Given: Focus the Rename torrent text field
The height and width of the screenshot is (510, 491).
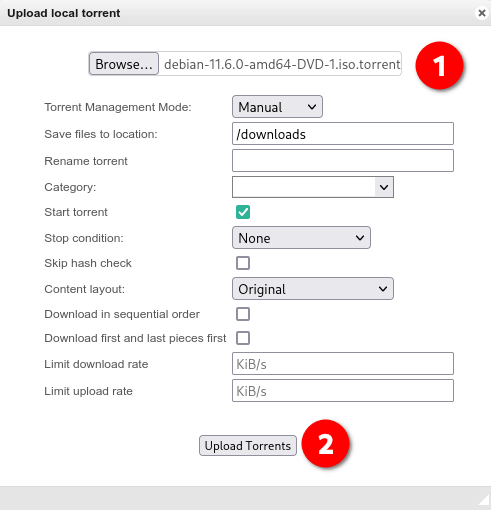Looking at the screenshot, I should 343,161.
